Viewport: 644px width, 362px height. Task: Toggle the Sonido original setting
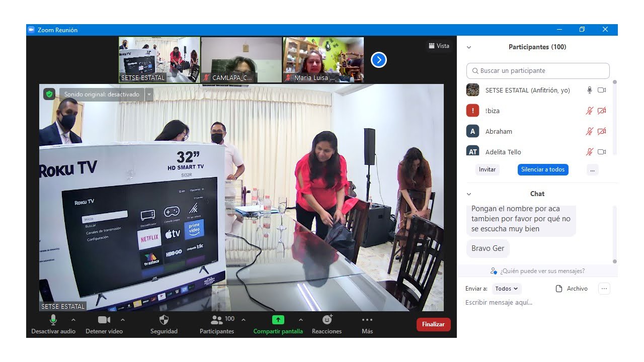pyautogui.click(x=102, y=94)
